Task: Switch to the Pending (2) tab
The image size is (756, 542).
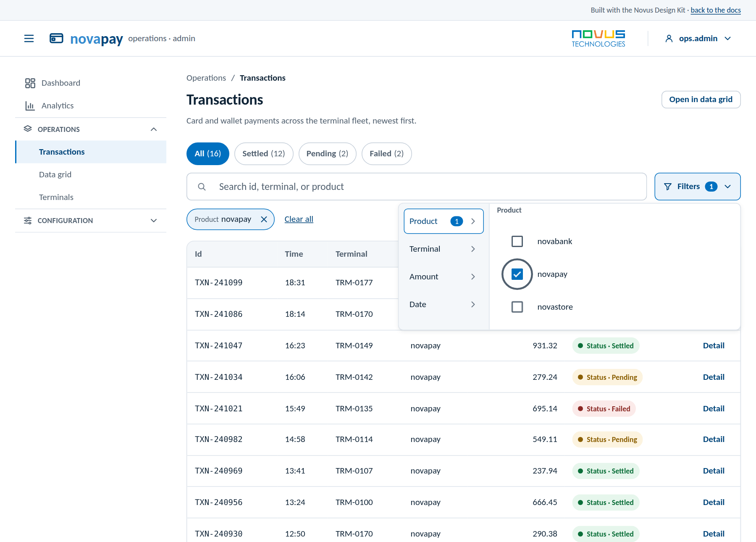Action: coord(327,154)
